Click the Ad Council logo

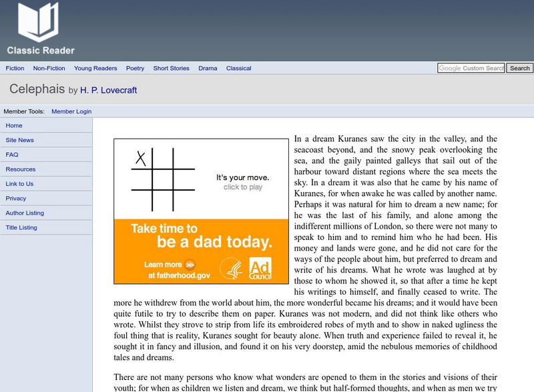[260, 267]
